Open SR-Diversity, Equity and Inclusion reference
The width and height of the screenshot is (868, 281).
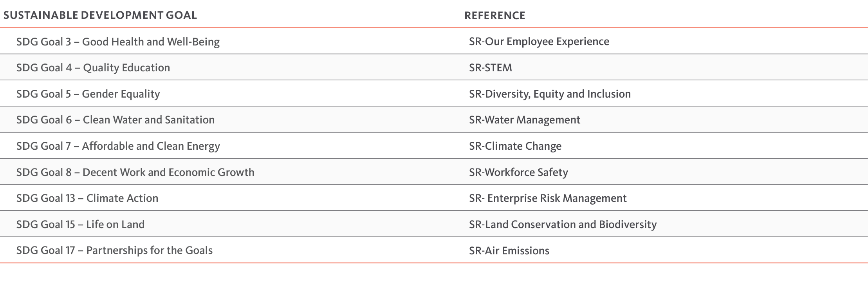[x=550, y=94]
